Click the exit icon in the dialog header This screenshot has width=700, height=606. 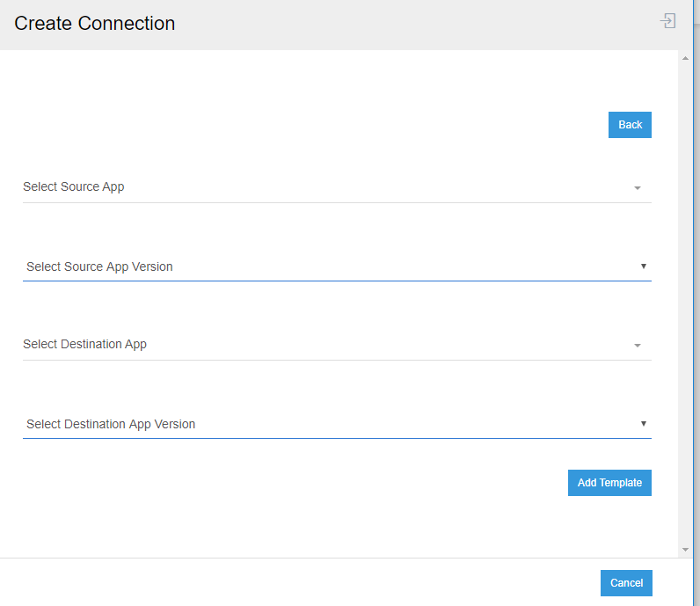pyautogui.click(x=668, y=21)
